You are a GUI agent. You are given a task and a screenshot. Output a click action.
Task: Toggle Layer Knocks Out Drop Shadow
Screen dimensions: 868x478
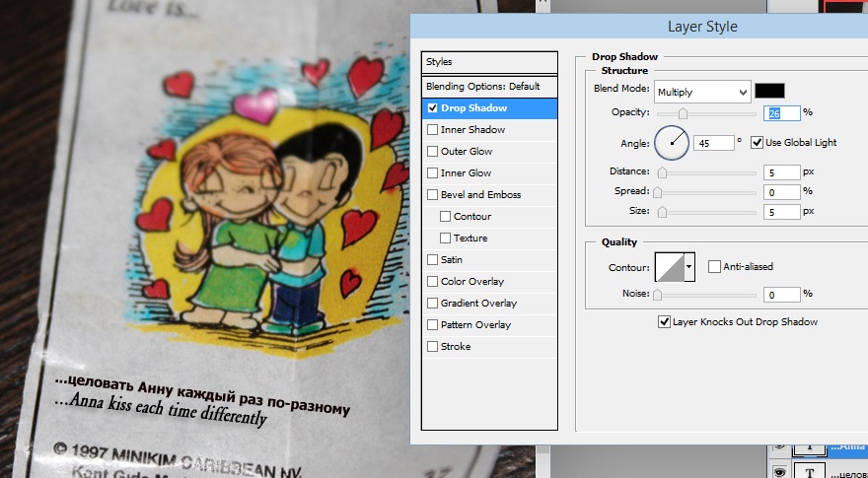664,321
